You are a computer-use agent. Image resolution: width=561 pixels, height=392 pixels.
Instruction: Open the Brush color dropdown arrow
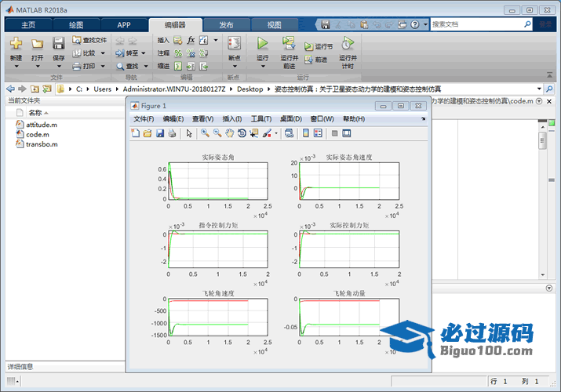coord(276,133)
